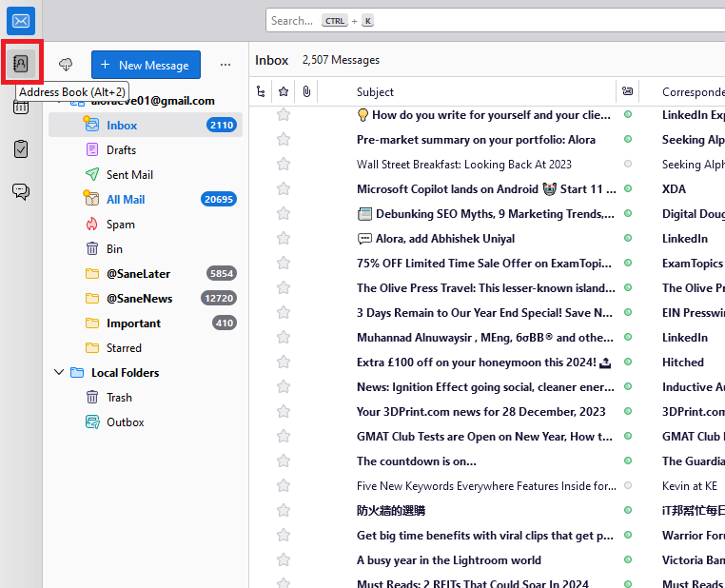Viewport: 725px width, 588px height.
Task: Star the Pre-market summary message
Action: (284, 139)
